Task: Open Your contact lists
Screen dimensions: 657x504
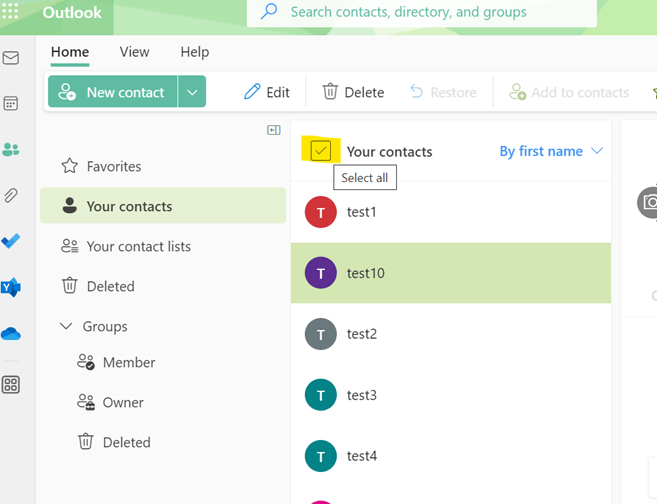Action: (x=163, y=246)
